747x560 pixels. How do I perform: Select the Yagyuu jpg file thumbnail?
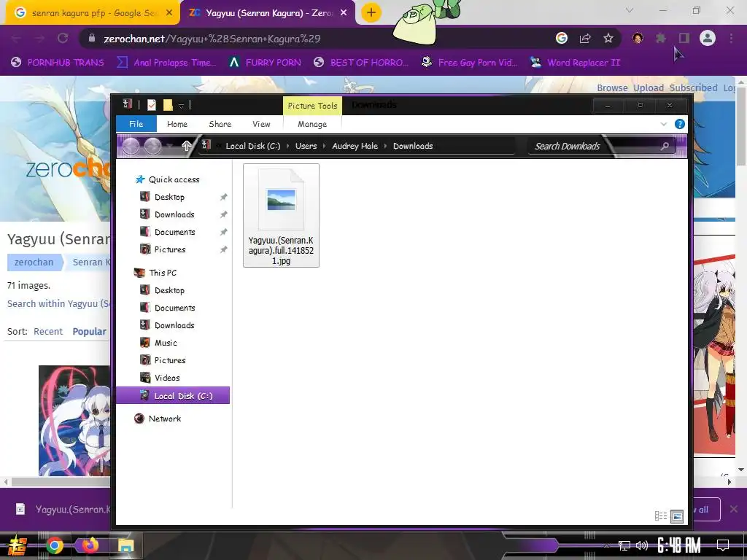281,215
